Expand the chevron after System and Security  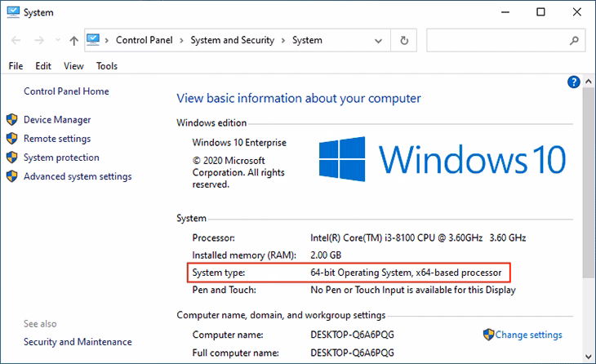(283, 40)
